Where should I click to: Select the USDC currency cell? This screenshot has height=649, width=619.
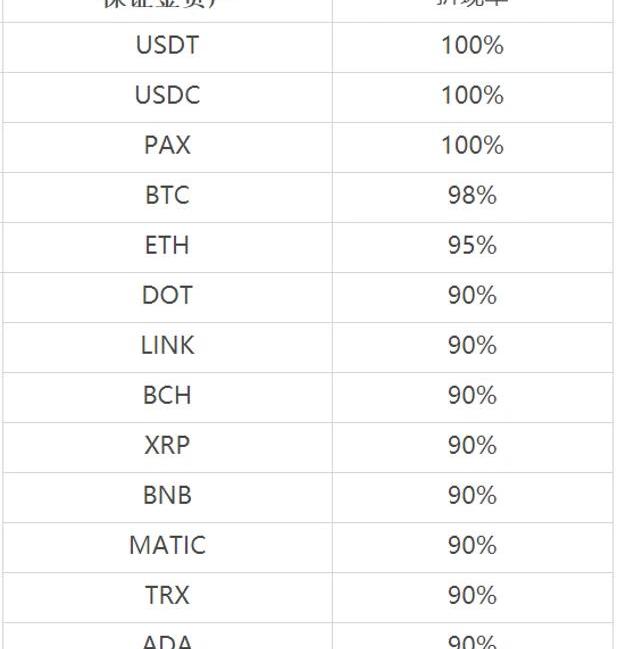pyautogui.click(x=167, y=96)
